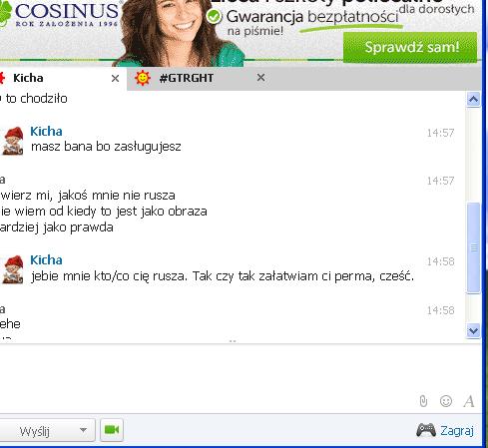Click the green checkmark icon in the ad
The height and width of the screenshot is (448, 488).
214,17
